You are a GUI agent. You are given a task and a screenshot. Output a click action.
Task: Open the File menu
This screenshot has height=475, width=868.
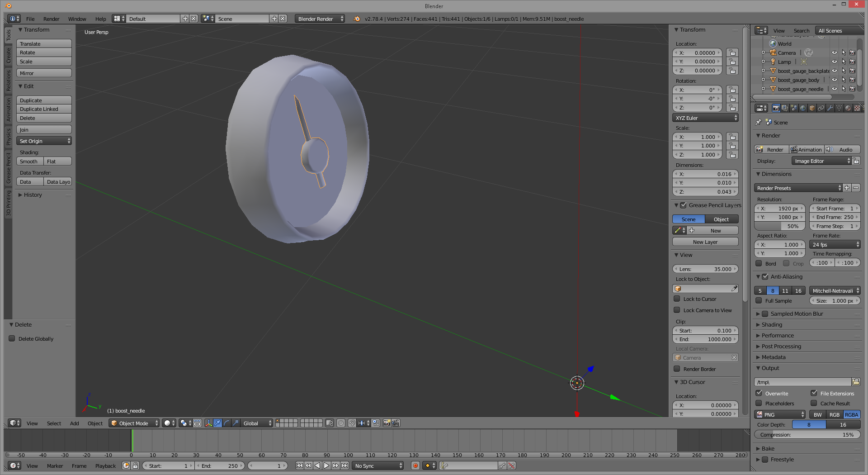click(30, 19)
